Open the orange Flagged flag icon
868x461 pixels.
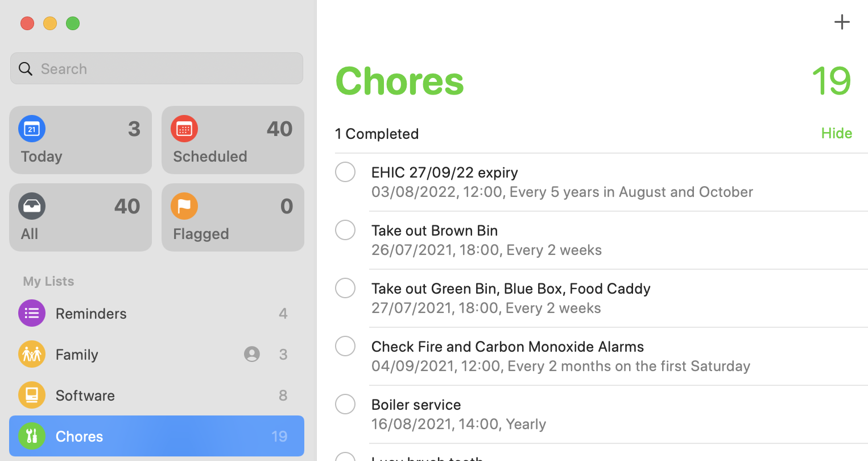coord(184,206)
